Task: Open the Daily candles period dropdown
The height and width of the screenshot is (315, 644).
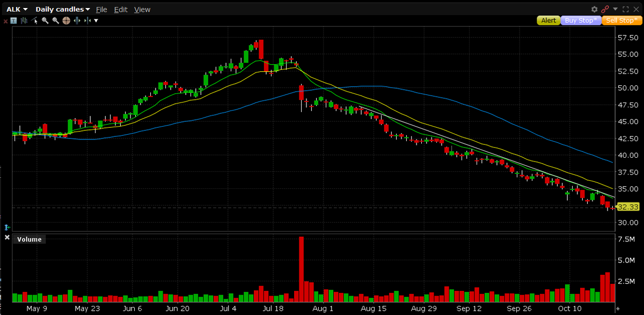Action: (x=63, y=9)
